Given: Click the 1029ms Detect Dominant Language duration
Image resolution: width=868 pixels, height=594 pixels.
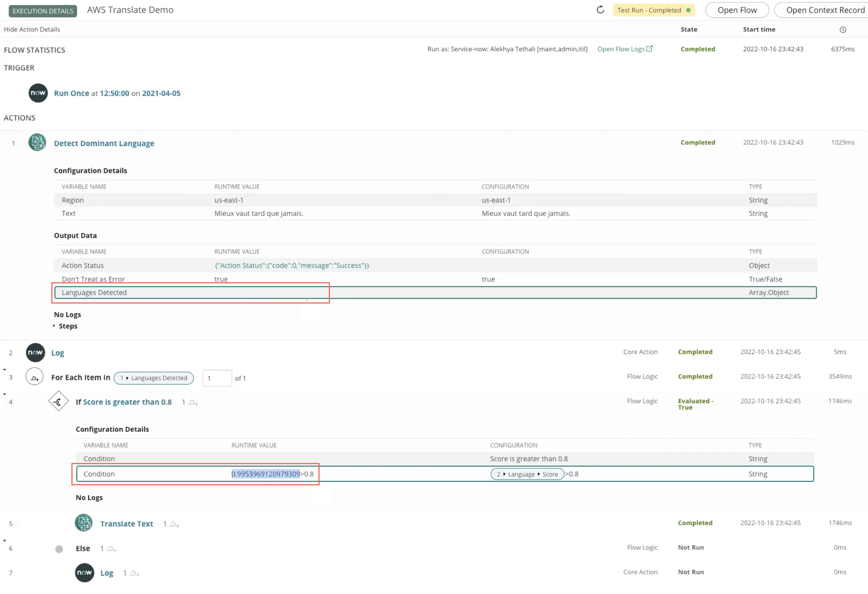Looking at the screenshot, I should pyautogui.click(x=843, y=142).
